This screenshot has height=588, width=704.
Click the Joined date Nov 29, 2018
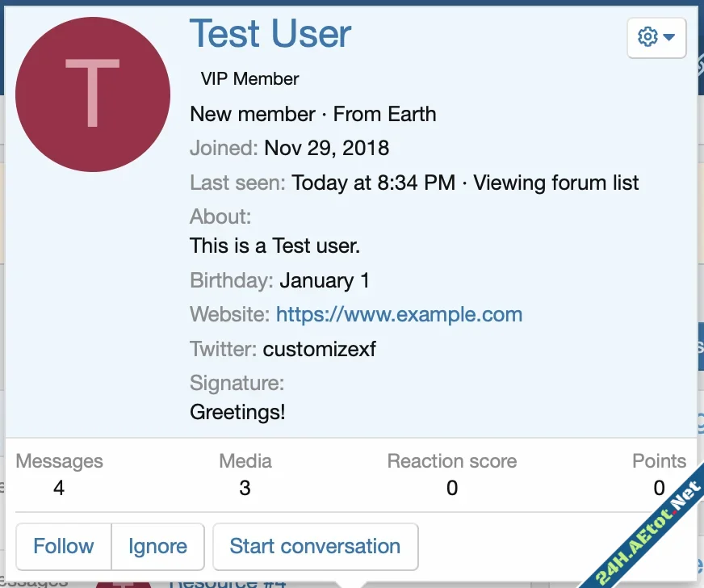tap(325, 148)
